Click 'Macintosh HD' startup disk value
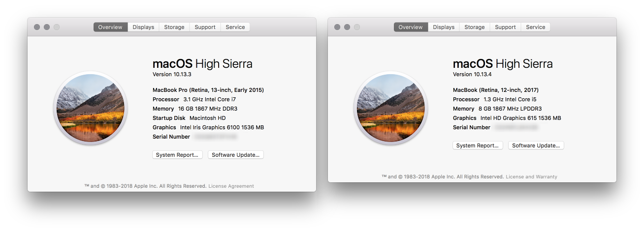644x231 pixels. pos(208,118)
